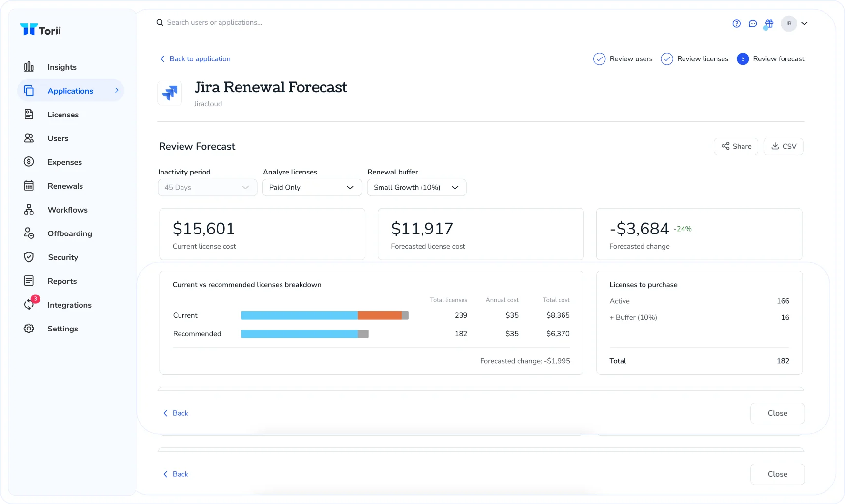The width and height of the screenshot is (845, 504).
Task: Open Insights bar chart icon
Action: (29, 67)
